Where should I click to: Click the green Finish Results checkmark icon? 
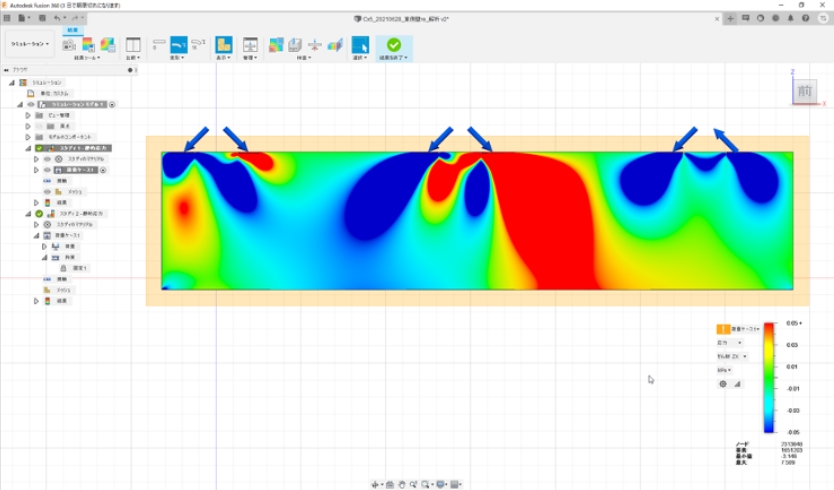394,44
